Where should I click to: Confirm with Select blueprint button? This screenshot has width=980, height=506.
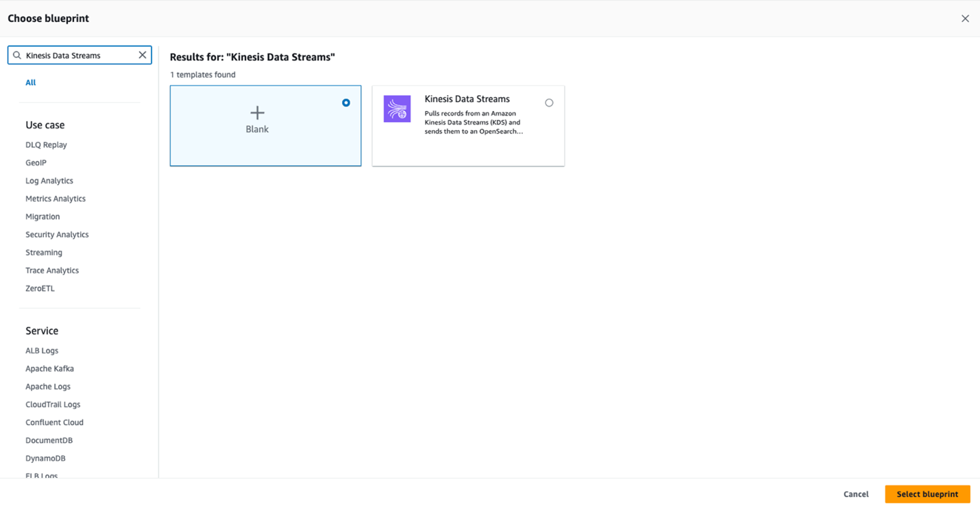[x=927, y=494]
